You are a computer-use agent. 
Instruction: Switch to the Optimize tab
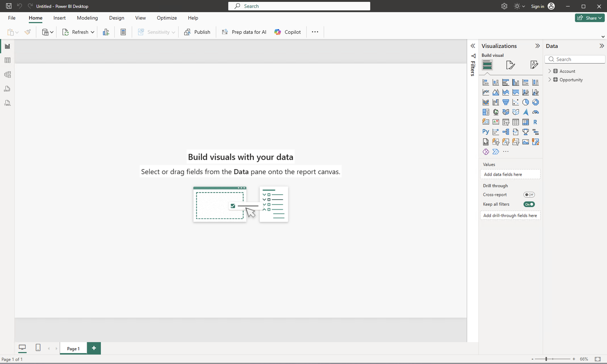[x=167, y=18]
